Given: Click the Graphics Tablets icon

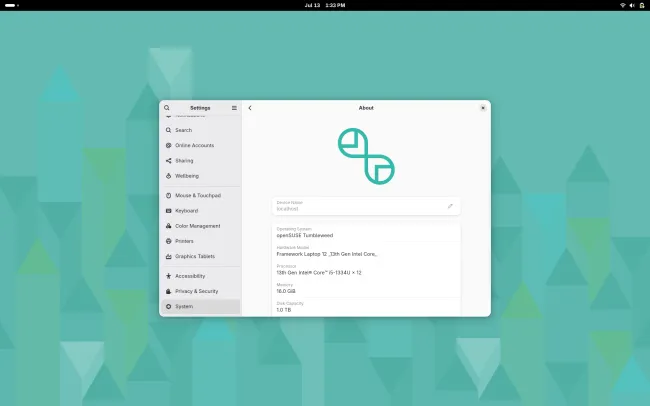Looking at the screenshot, I should (x=168, y=256).
